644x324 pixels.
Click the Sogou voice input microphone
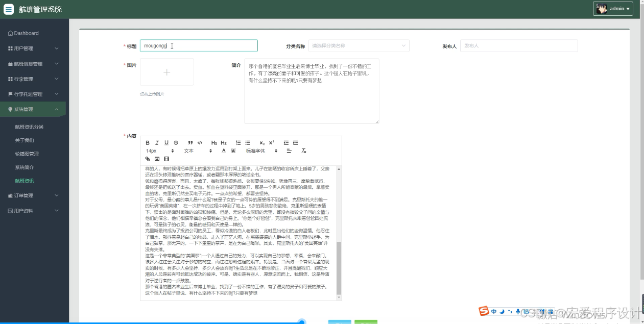[518, 311]
